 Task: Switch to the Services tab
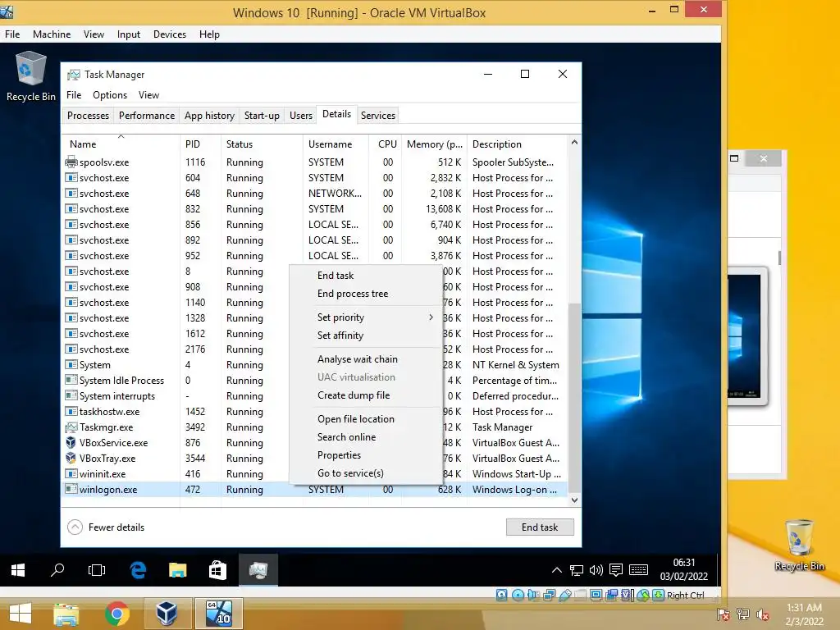(x=378, y=116)
